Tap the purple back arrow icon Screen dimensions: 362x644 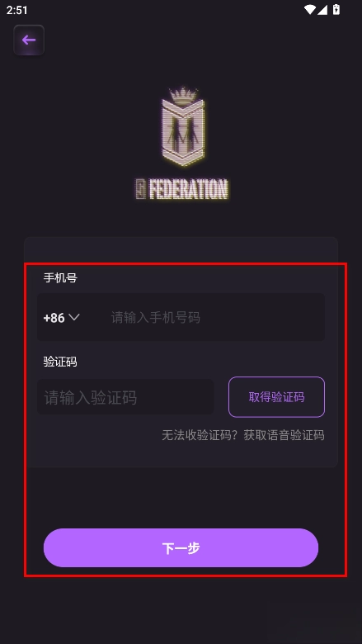[x=29, y=40]
